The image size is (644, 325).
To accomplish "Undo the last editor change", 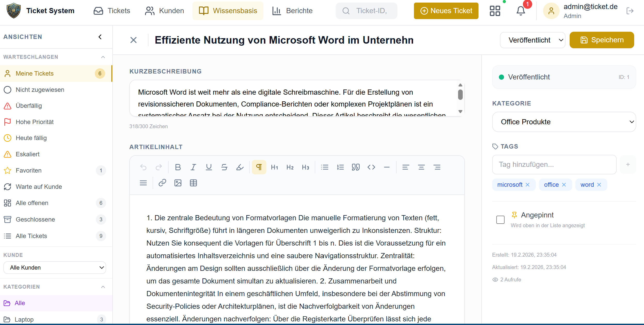I will [x=144, y=167].
